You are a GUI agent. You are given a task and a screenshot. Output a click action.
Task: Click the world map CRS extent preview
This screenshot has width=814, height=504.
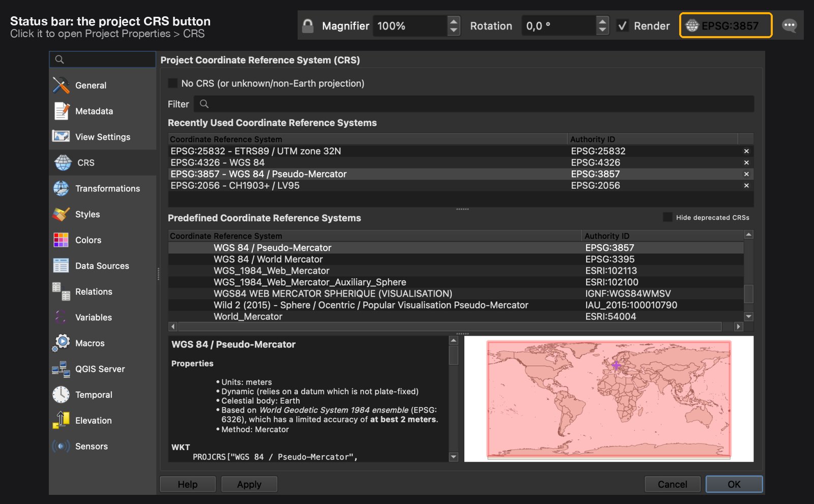coord(609,399)
